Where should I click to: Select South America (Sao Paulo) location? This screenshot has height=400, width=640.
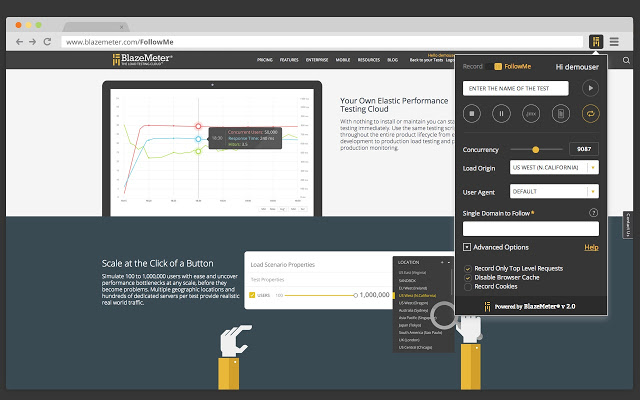[420, 333]
